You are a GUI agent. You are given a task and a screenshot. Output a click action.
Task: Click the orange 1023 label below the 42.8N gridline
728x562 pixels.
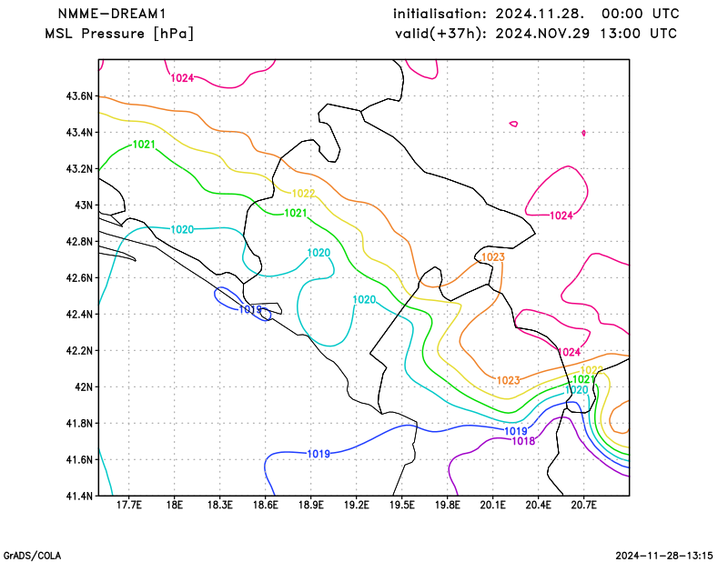(x=493, y=257)
